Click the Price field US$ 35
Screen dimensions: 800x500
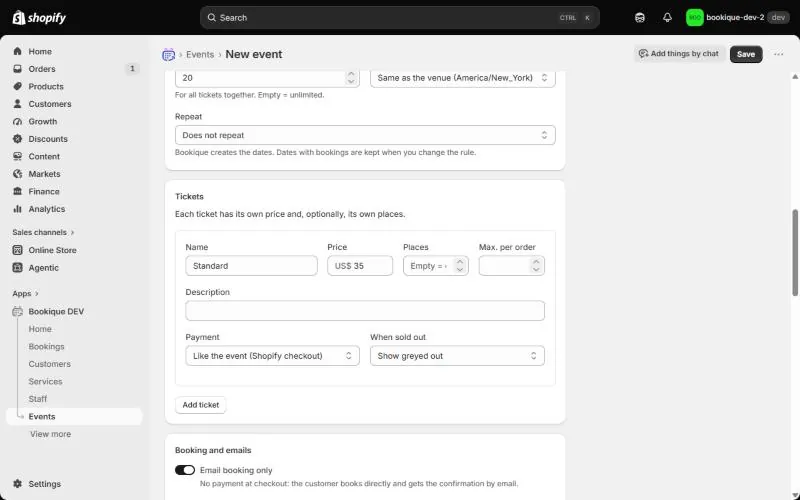pyautogui.click(x=360, y=266)
